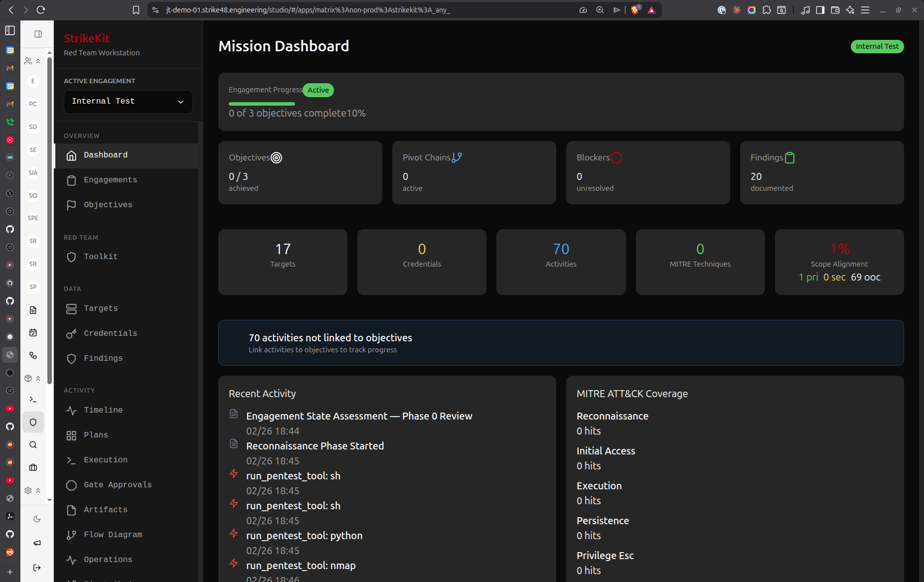The height and width of the screenshot is (582, 924).
Task: Click the MITRE Techniques stat card
Action: coord(700,262)
